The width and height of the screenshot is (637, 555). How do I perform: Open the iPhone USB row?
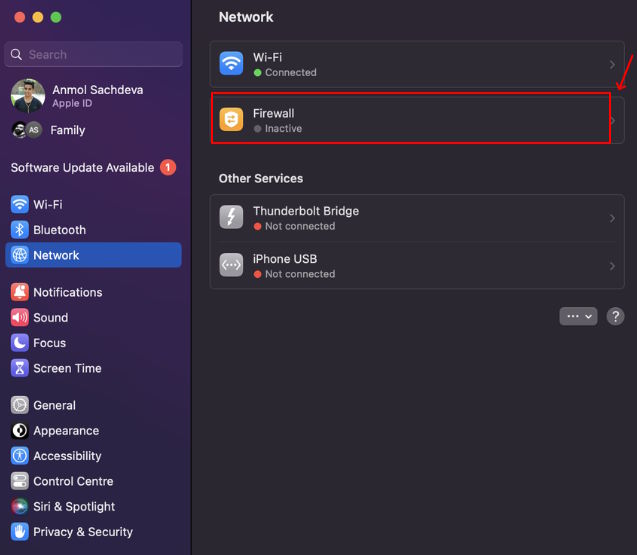[417, 266]
